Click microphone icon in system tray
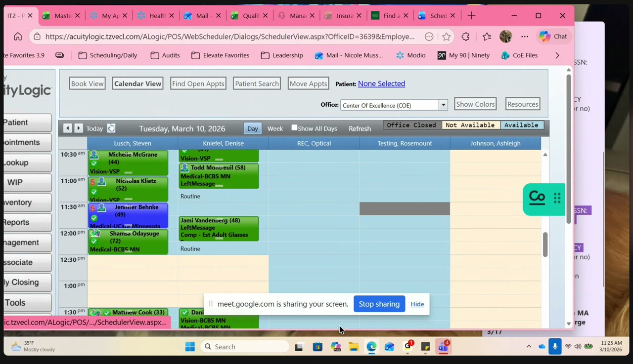 555,347
